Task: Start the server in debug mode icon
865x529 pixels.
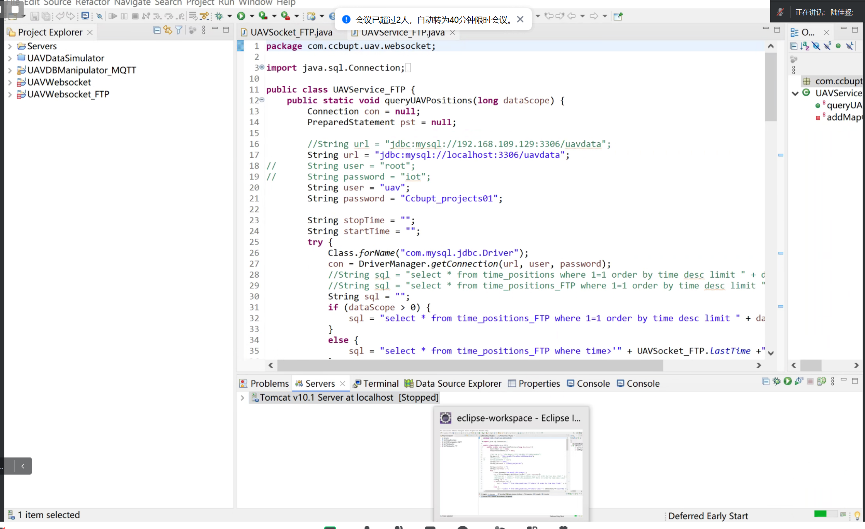Action: pos(777,381)
